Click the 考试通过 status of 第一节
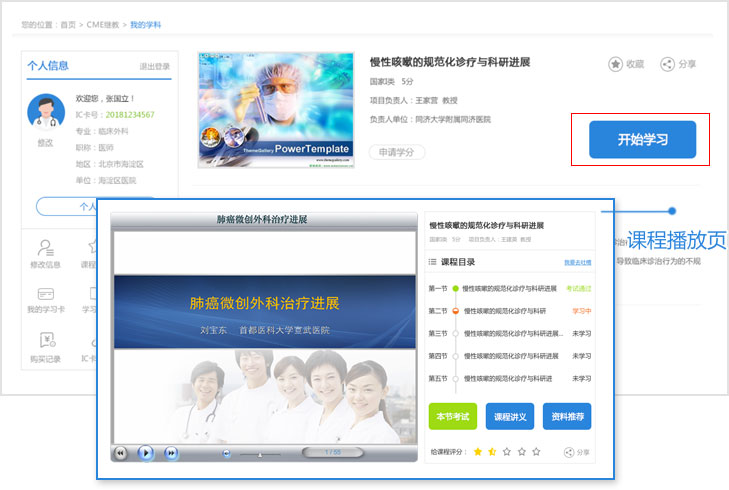Screen dimensions: 729x490 click(x=579, y=289)
